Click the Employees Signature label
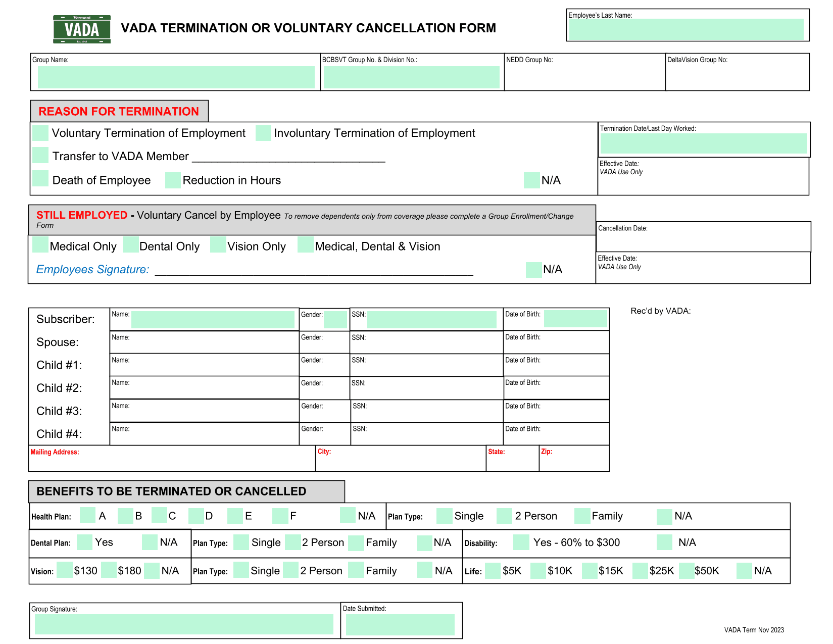The width and height of the screenshot is (833, 644). coord(93,270)
